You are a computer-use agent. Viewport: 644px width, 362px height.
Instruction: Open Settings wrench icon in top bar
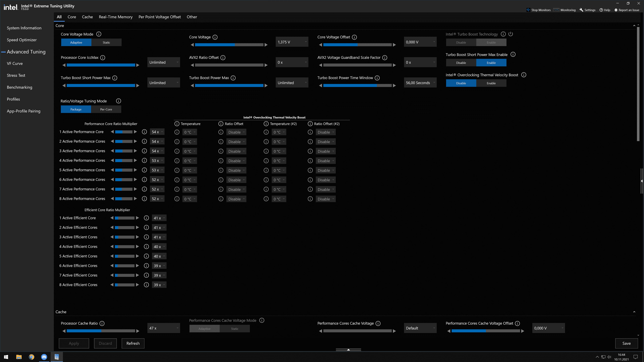[x=581, y=10]
